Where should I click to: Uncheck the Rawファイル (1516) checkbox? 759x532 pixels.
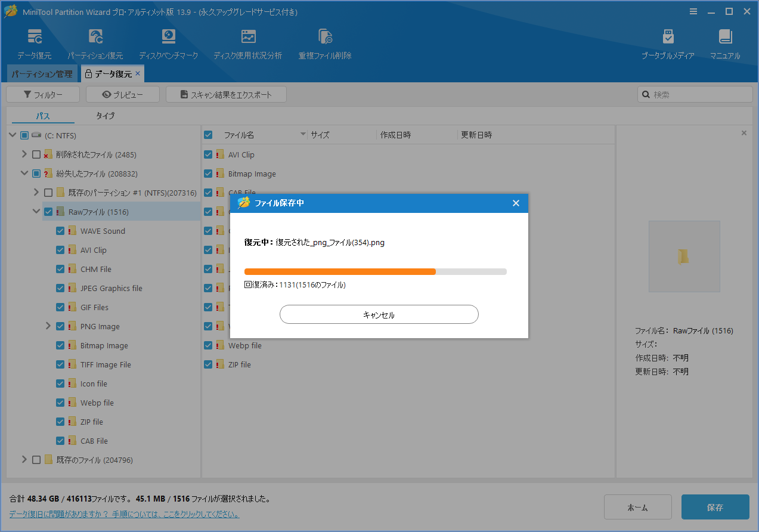(x=48, y=212)
